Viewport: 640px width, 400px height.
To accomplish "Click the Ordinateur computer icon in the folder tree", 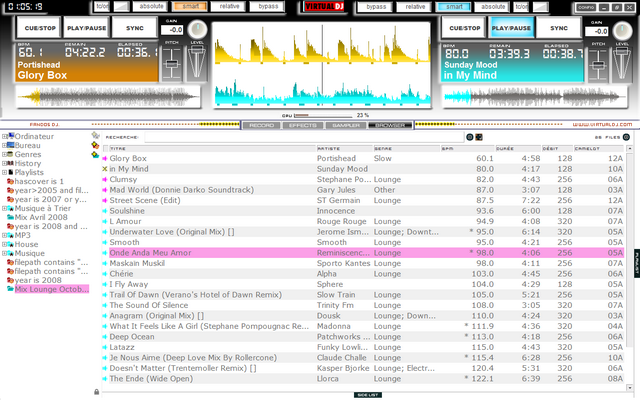I will [11, 136].
